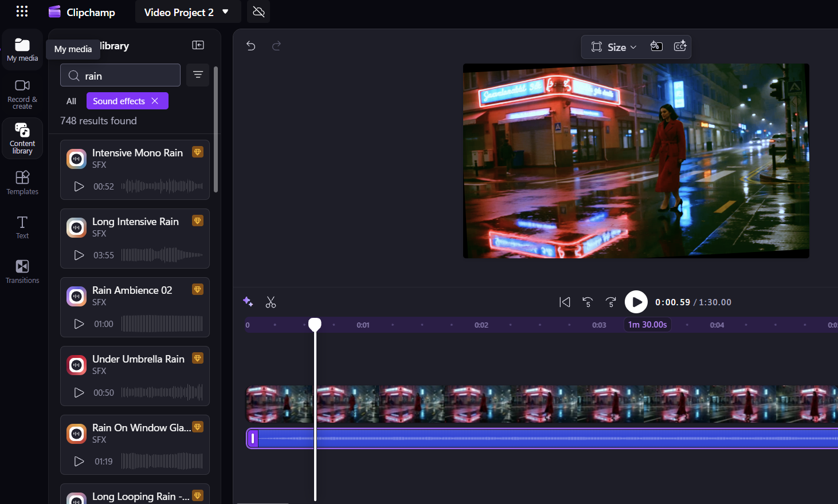
Task: Preview play Under Umbrella Rain sound
Action: tap(79, 392)
